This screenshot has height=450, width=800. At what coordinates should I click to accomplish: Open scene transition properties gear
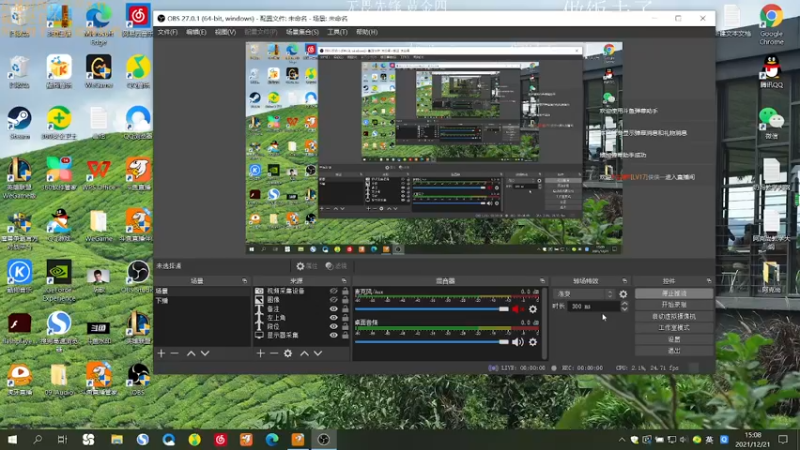point(623,294)
